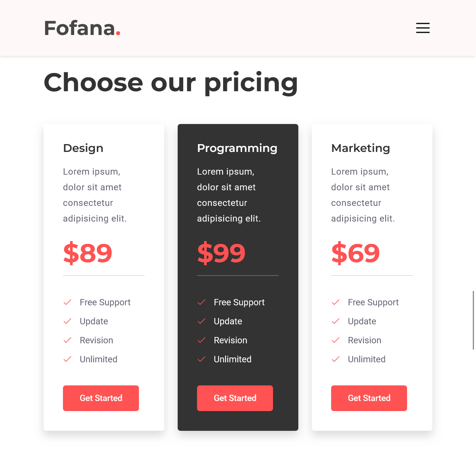Click the Free Support checkmark in Marketing plan
The height and width of the screenshot is (458, 476).
pyautogui.click(x=336, y=302)
